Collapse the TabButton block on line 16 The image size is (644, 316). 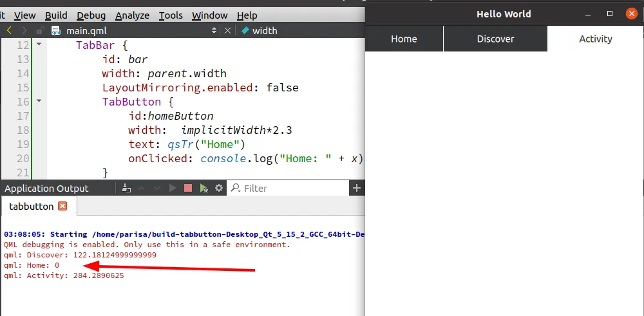pos(39,100)
